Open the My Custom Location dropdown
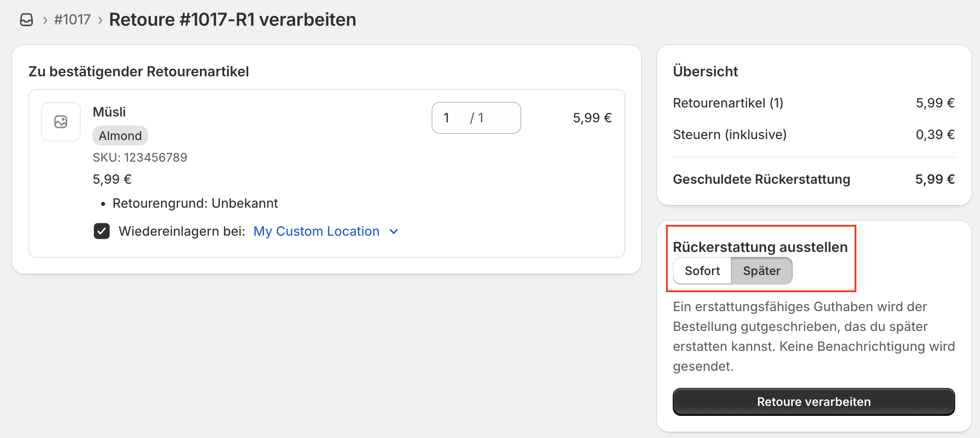 317,231
